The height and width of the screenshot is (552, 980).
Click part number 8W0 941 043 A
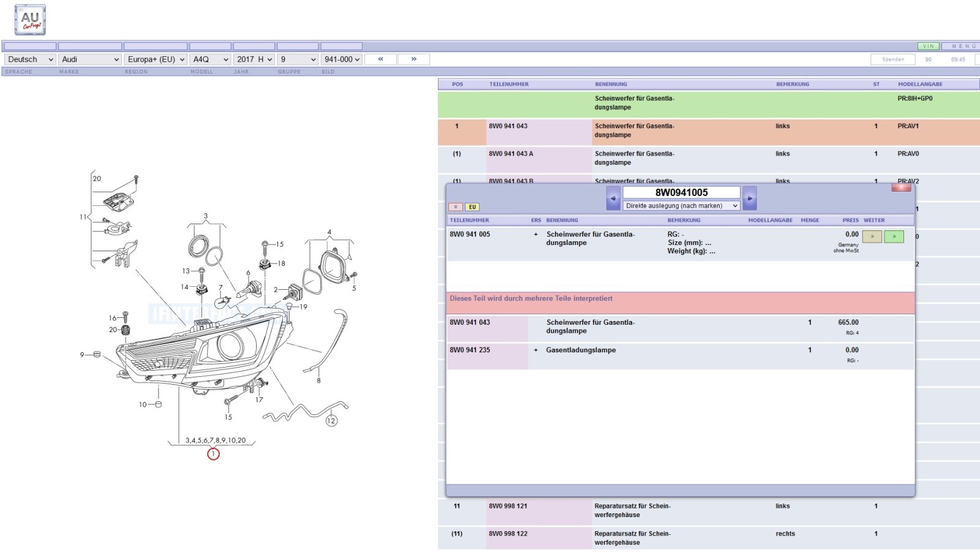(511, 154)
